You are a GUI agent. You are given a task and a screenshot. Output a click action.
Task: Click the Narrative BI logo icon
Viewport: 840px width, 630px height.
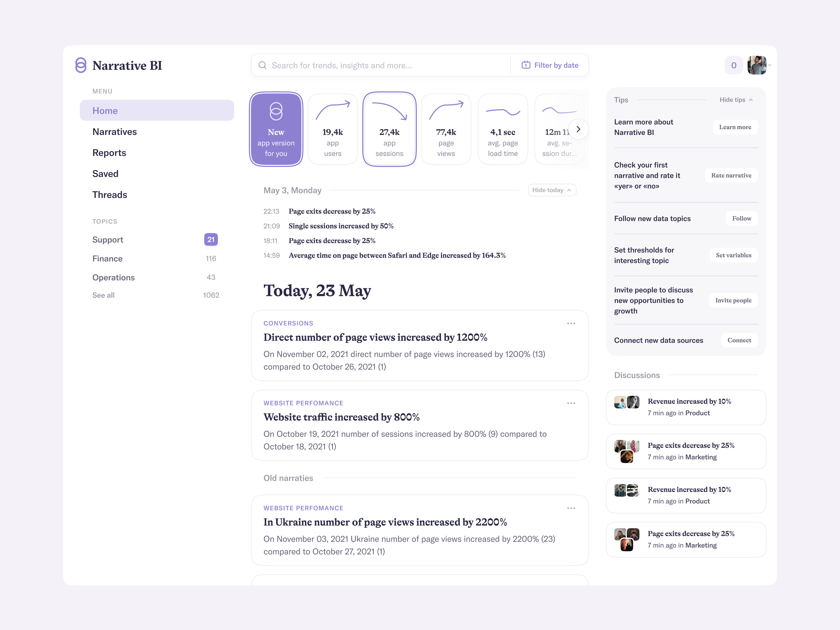pyautogui.click(x=81, y=65)
